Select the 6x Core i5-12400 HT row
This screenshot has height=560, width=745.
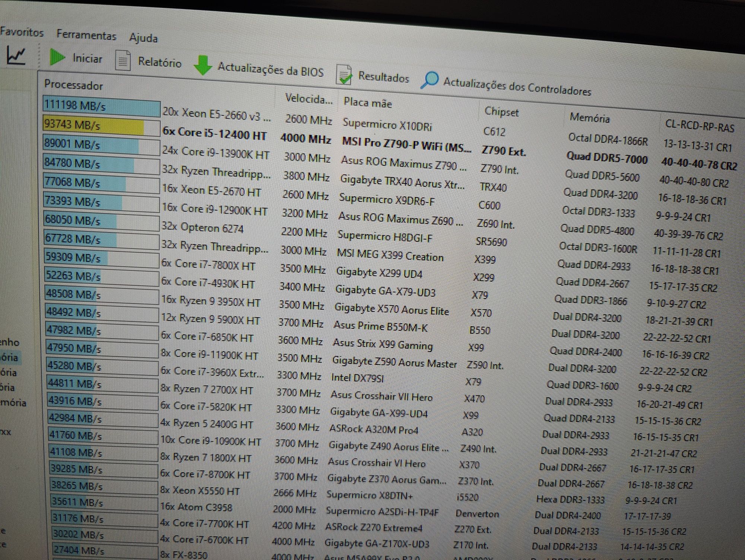point(214,133)
